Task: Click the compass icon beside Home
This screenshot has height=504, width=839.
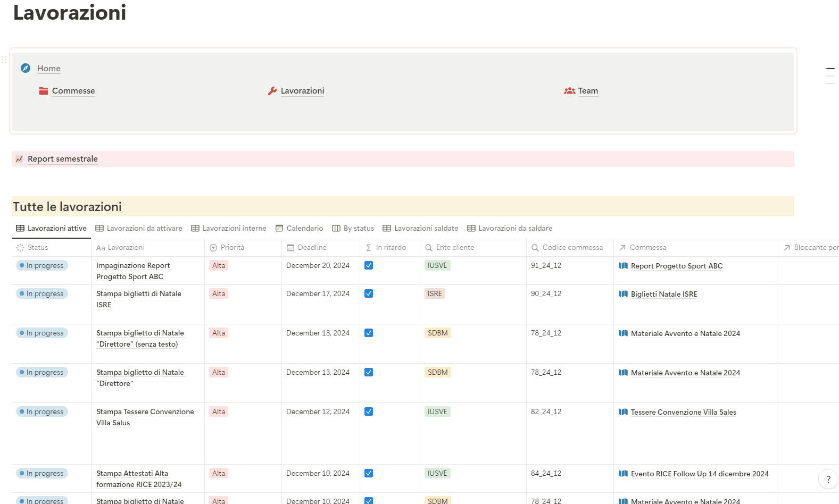Action: (x=26, y=68)
